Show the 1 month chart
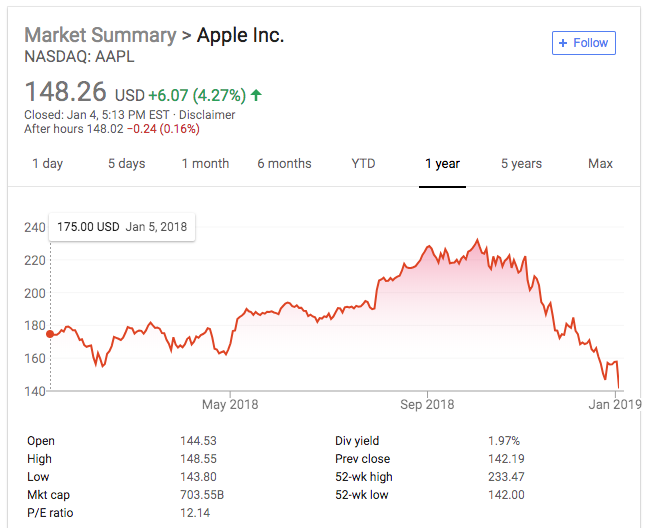647x528 pixels. coord(205,164)
